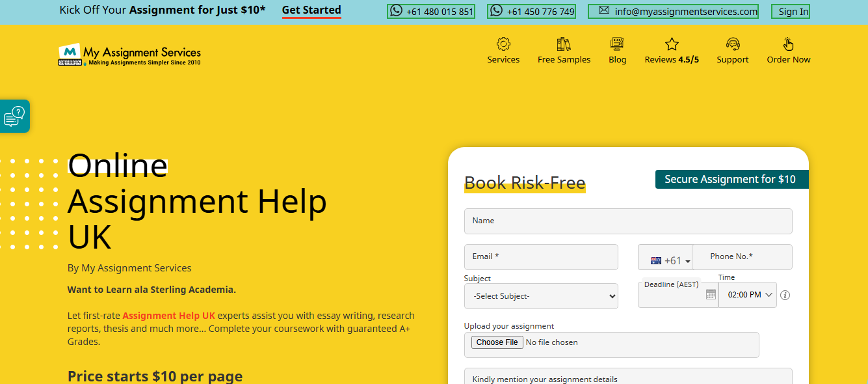
Task: Open the Select Subject dropdown
Action: [x=541, y=296]
